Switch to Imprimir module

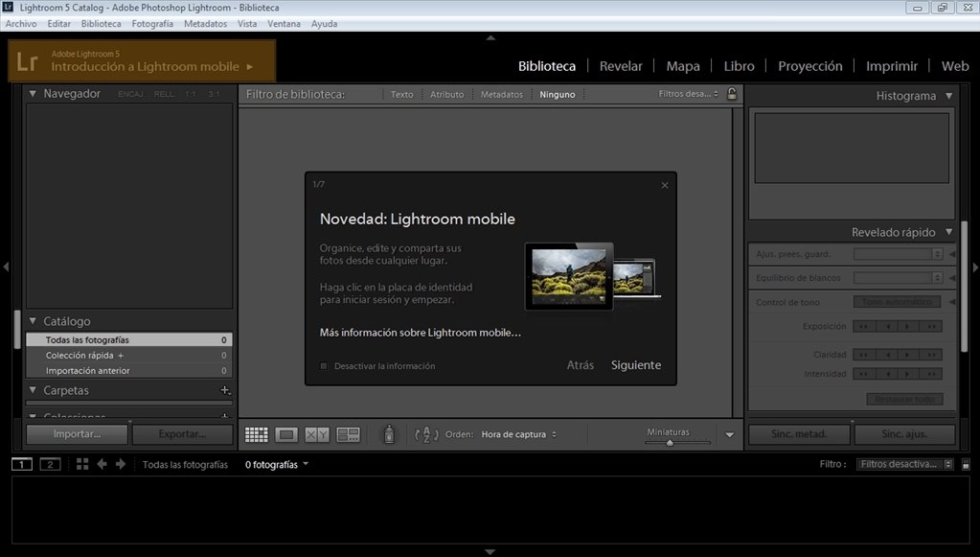891,66
